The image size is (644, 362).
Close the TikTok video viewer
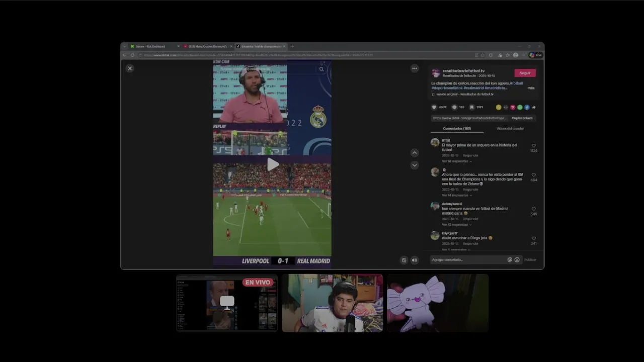130,68
